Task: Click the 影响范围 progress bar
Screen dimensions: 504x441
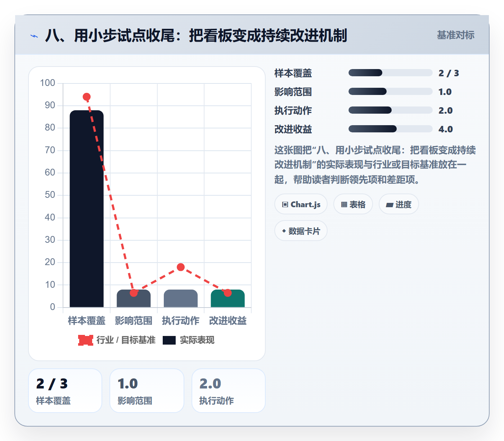Action: pyautogui.click(x=390, y=92)
